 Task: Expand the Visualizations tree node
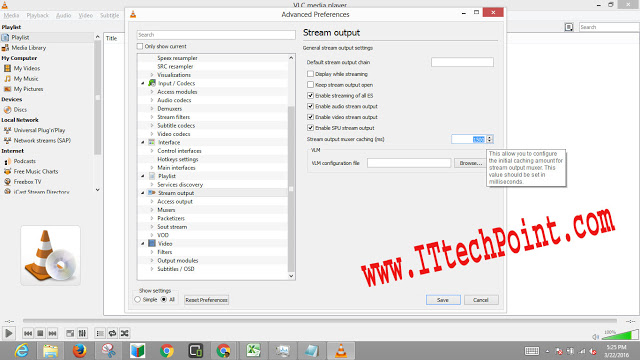point(152,75)
